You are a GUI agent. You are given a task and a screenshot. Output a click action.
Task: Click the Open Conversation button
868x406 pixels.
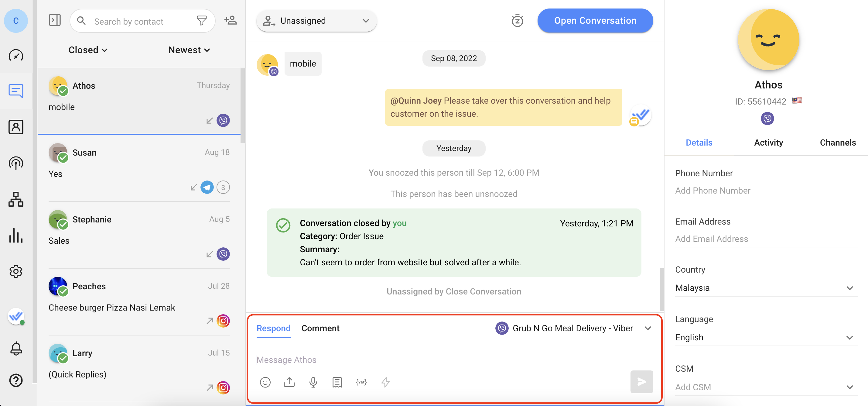595,21
